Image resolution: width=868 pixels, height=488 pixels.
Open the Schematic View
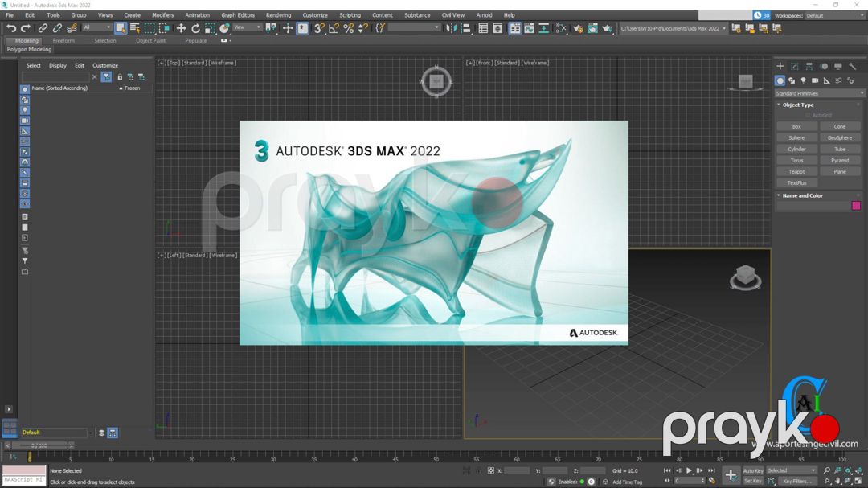click(x=543, y=28)
